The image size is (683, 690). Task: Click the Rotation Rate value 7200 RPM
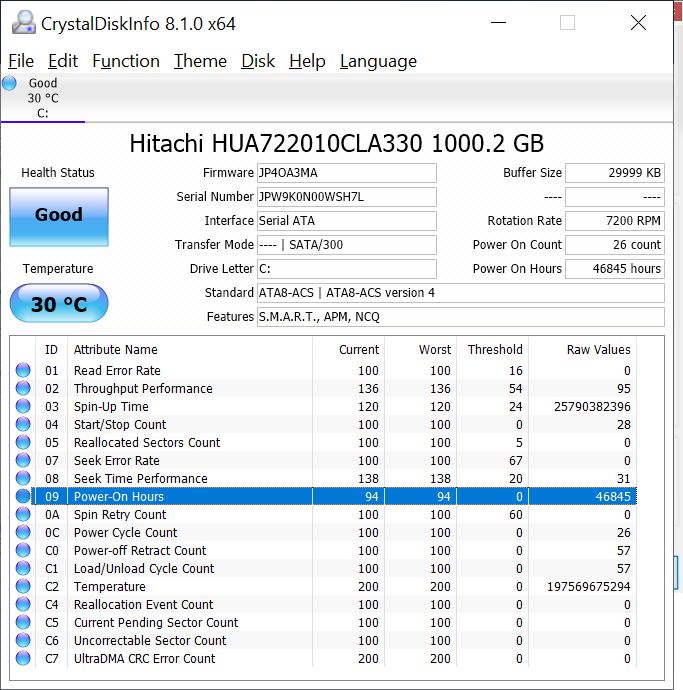pyautogui.click(x=615, y=221)
